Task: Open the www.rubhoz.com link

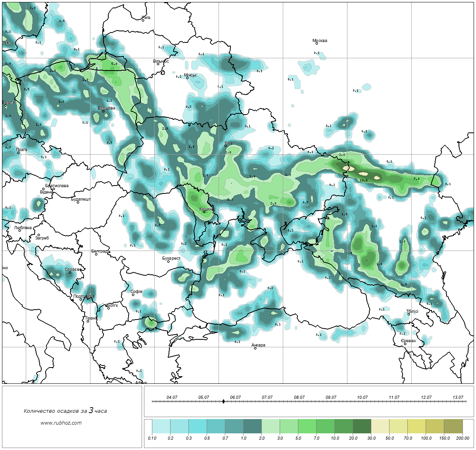Action: tap(61, 423)
